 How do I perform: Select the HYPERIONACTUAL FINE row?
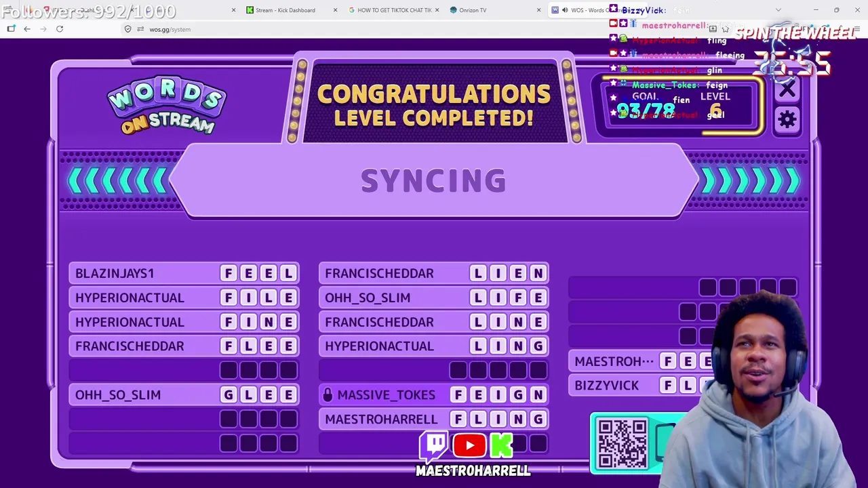(184, 322)
